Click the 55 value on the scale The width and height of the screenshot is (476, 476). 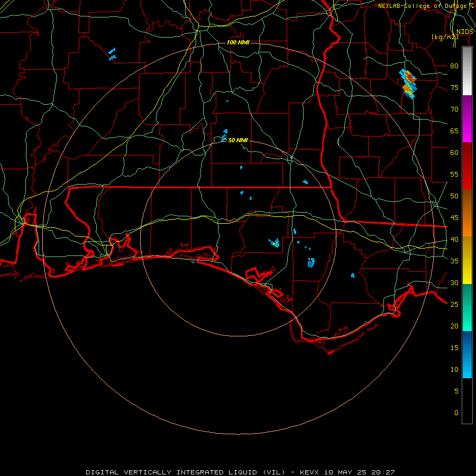click(x=454, y=174)
